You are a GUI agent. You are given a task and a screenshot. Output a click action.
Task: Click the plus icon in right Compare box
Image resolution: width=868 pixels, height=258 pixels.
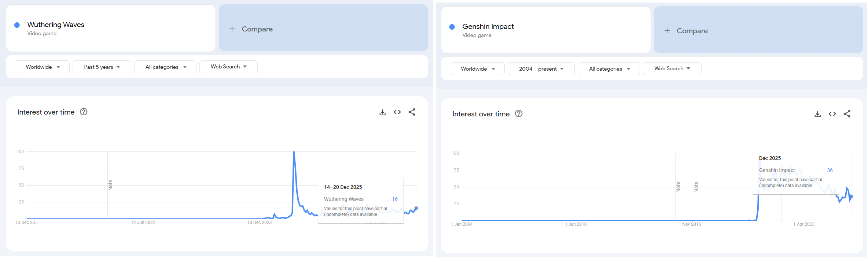[x=667, y=31]
